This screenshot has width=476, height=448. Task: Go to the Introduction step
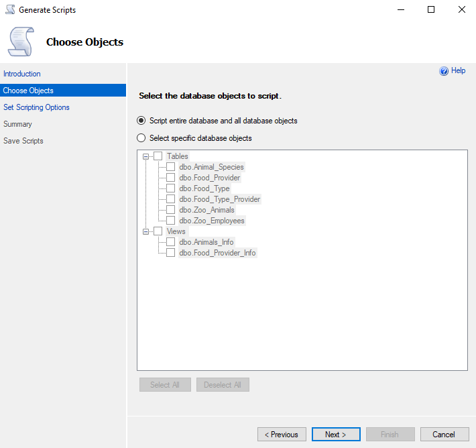point(22,74)
